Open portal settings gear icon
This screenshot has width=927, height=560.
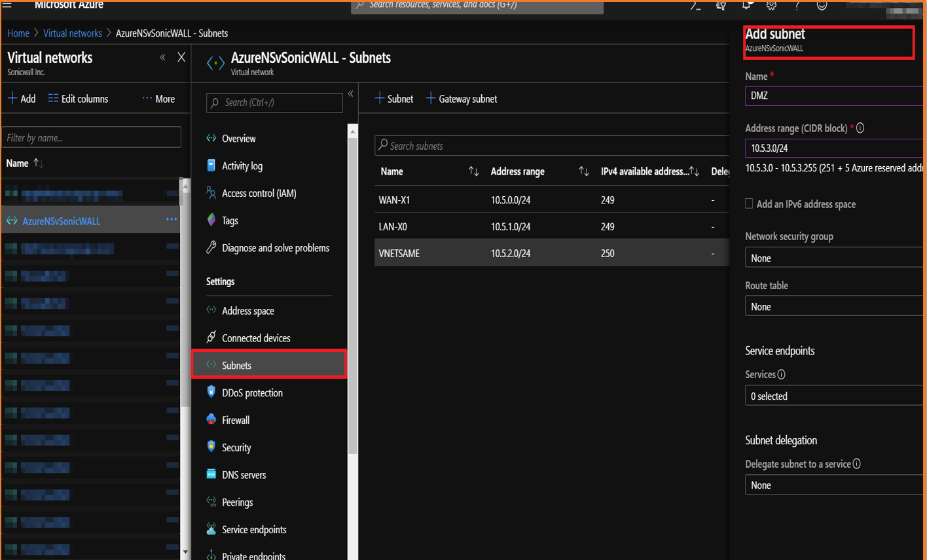(771, 6)
